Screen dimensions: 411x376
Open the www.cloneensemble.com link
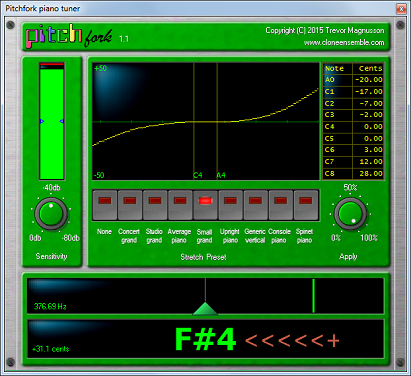click(344, 43)
